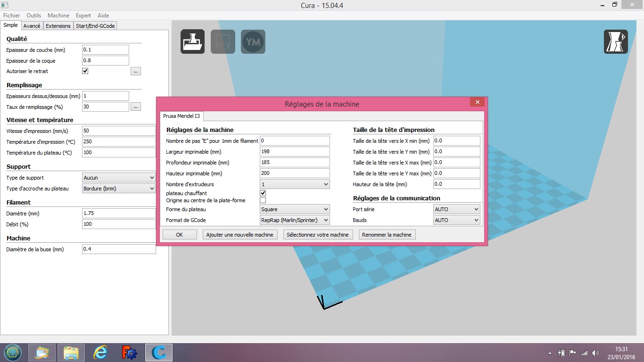
Task: Open the FreeCAD taskbar icon
Action: 129,352
